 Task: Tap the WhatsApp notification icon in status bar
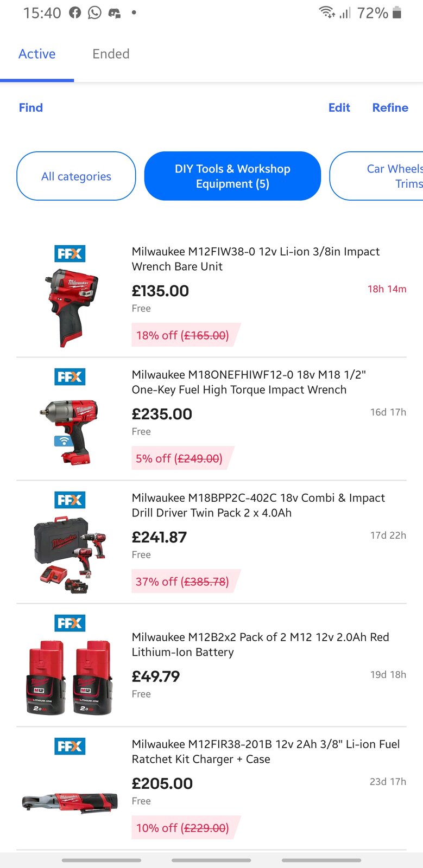94,12
